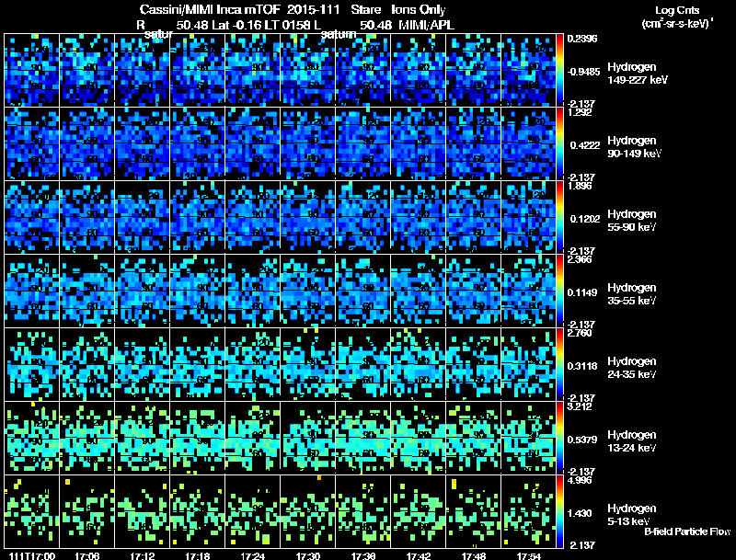This screenshot has width=736, height=560.
Task: Select the 5-13 keV panel at 17:06
Action: tap(87, 511)
